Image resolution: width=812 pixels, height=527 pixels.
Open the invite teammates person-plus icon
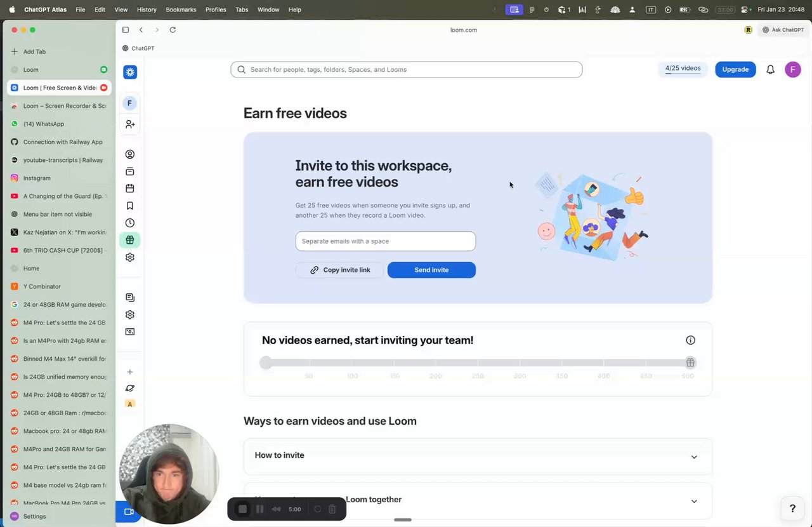click(x=130, y=124)
